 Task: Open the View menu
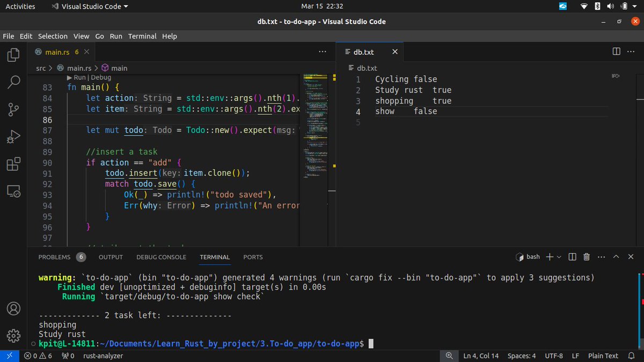[82, 36]
